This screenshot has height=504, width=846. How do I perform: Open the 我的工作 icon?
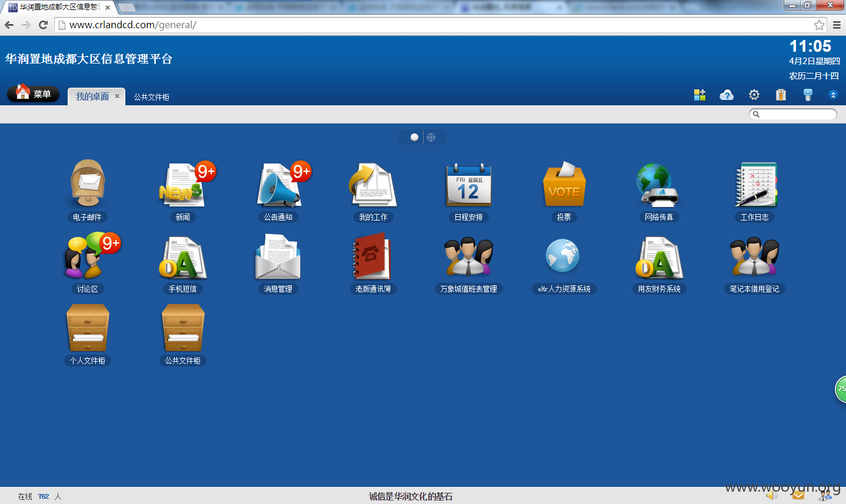pyautogui.click(x=373, y=185)
